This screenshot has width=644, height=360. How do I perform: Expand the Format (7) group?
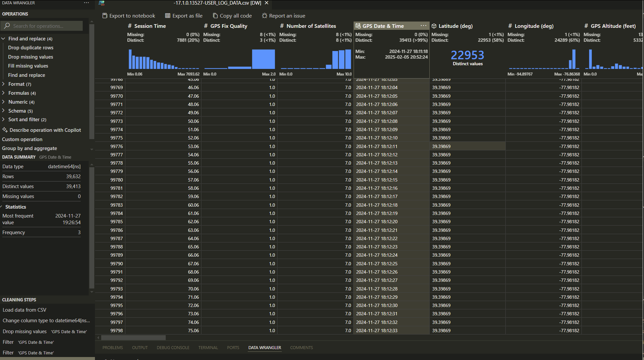(x=3, y=84)
